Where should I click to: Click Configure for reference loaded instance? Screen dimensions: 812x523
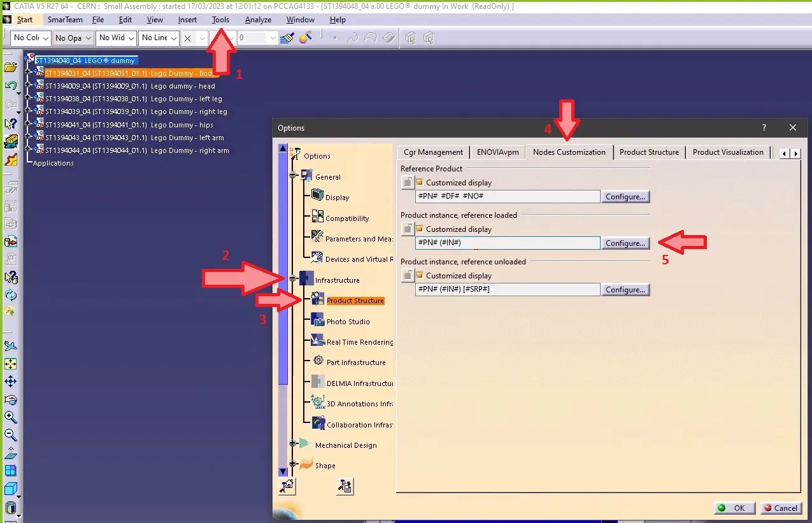point(625,243)
